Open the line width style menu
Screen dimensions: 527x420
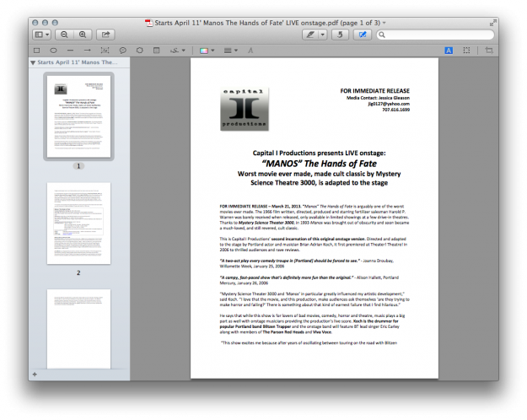230,51
